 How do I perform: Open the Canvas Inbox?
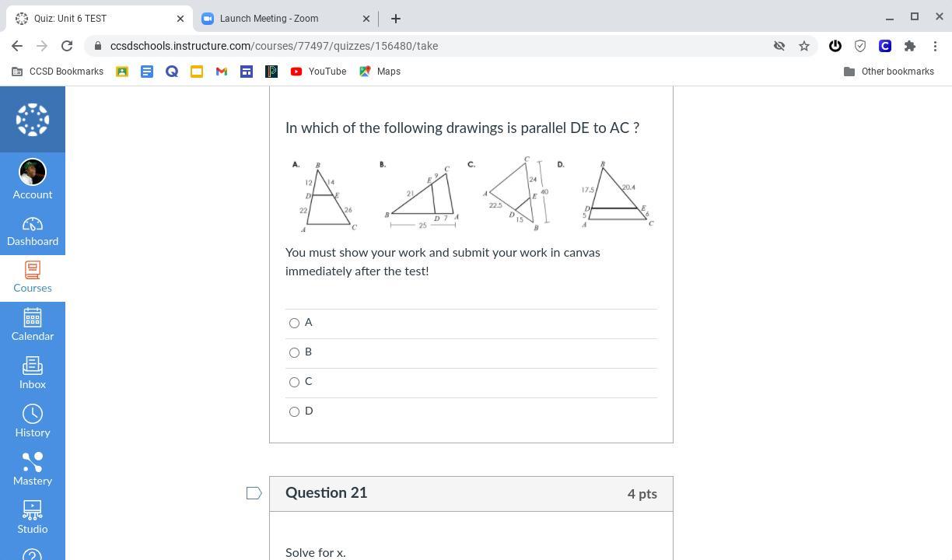click(33, 373)
